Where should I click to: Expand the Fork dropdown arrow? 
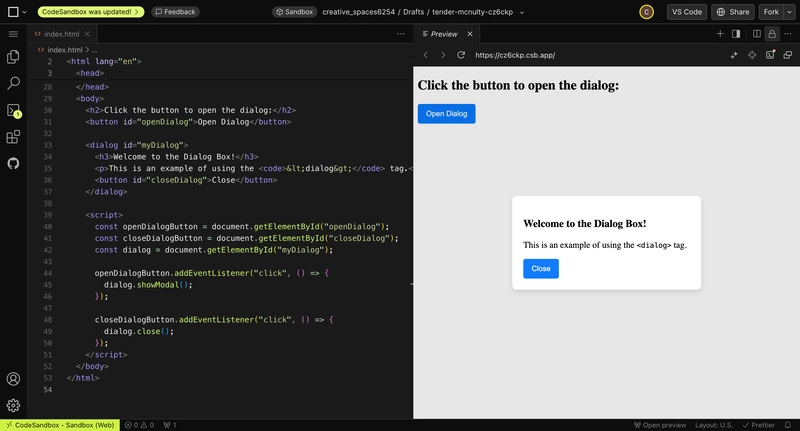pos(788,12)
